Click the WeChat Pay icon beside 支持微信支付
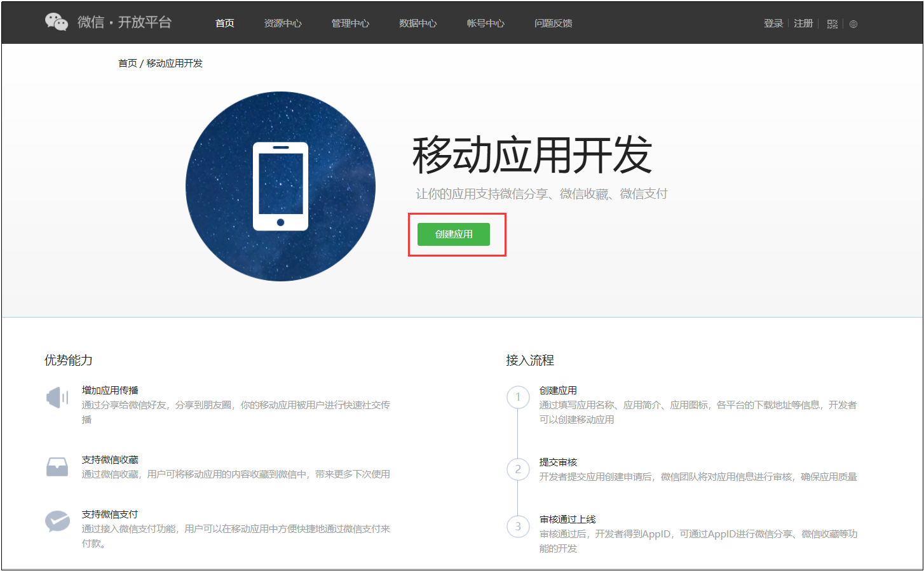924x571 pixels. [57, 521]
